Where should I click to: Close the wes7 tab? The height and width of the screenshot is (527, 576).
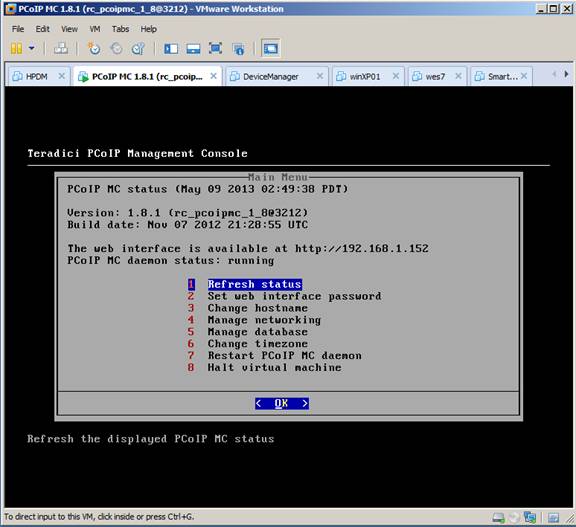coord(458,76)
